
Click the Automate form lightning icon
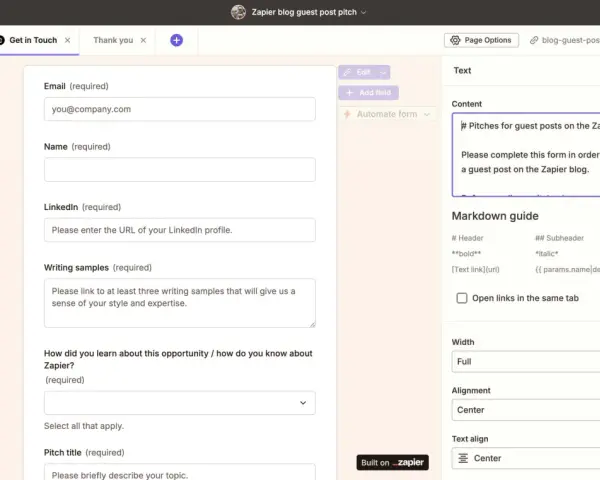(x=347, y=114)
